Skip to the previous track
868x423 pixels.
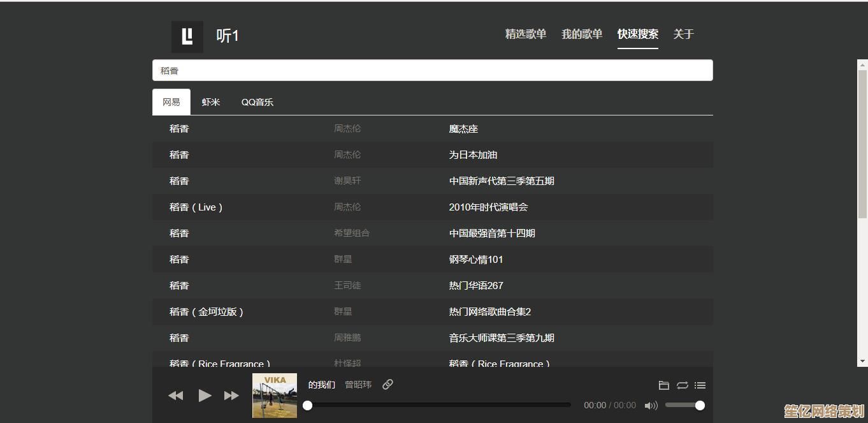pos(176,396)
